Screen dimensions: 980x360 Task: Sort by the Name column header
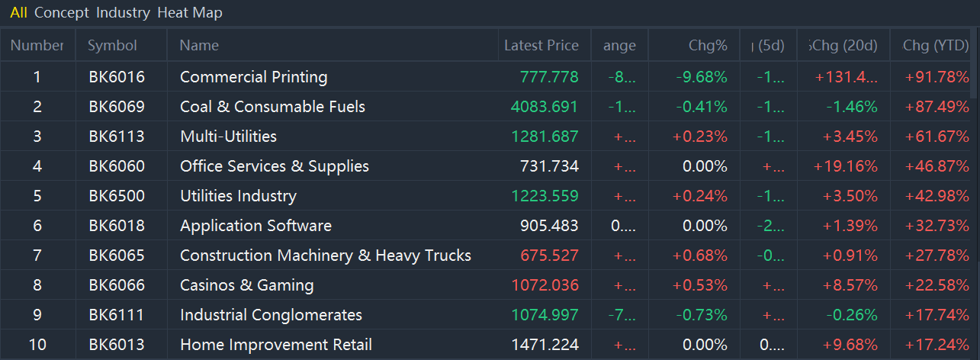[x=199, y=46]
